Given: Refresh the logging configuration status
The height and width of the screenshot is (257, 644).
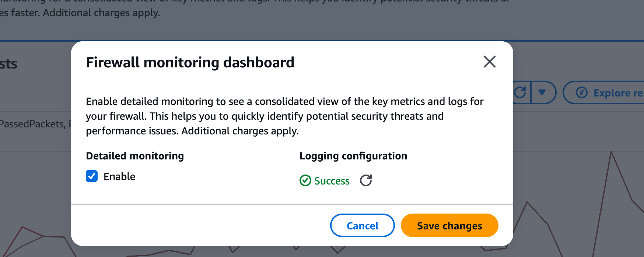Looking at the screenshot, I should tap(366, 180).
